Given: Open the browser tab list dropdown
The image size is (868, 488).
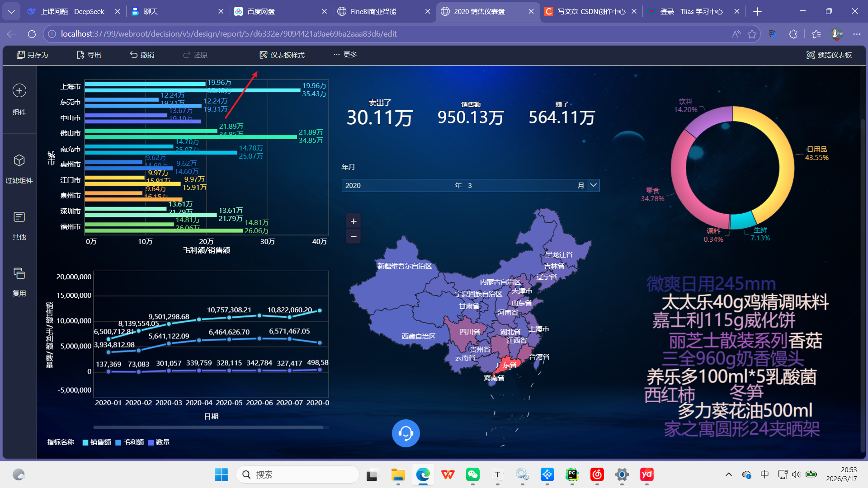Looking at the screenshot, I should click(11, 11).
